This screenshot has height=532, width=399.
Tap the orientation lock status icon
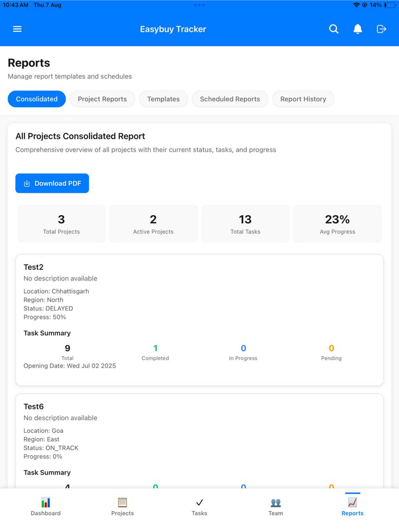tap(365, 5)
